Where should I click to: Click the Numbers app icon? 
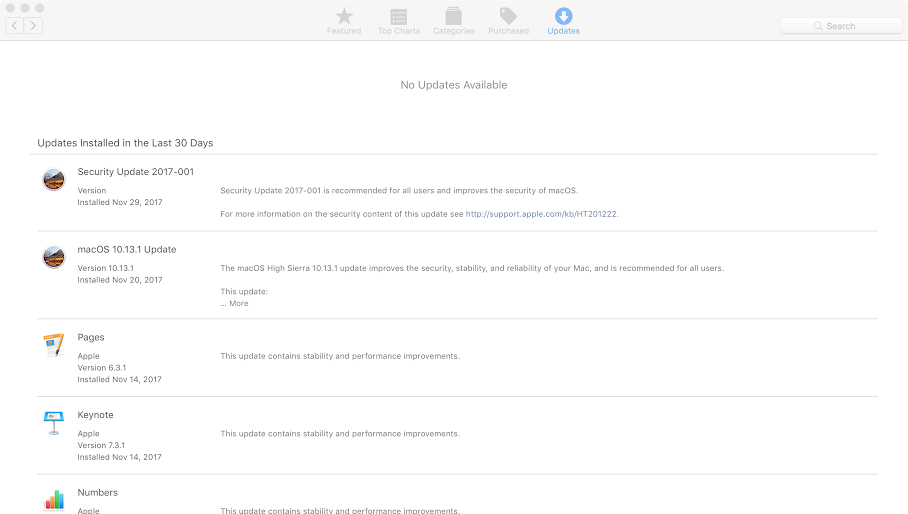click(54, 500)
